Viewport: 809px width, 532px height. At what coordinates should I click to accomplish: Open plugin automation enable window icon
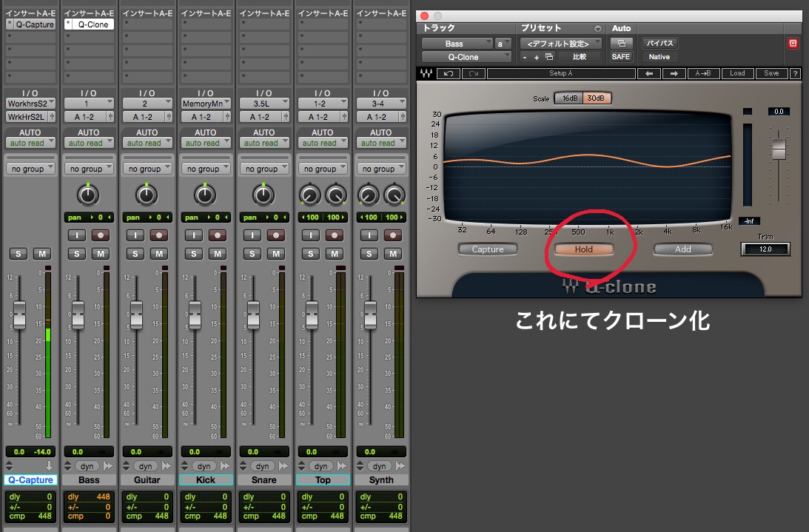[621, 44]
